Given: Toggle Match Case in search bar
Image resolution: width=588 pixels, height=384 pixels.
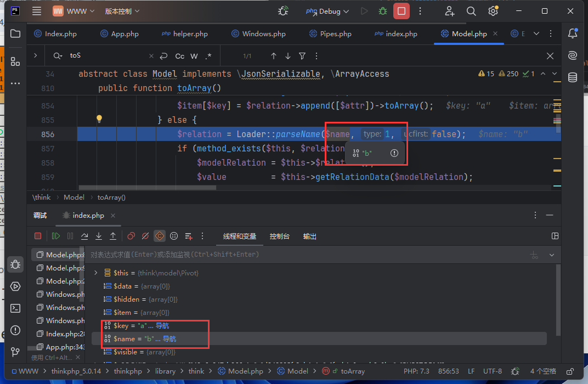Looking at the screenshot, I should pos(179,56).
